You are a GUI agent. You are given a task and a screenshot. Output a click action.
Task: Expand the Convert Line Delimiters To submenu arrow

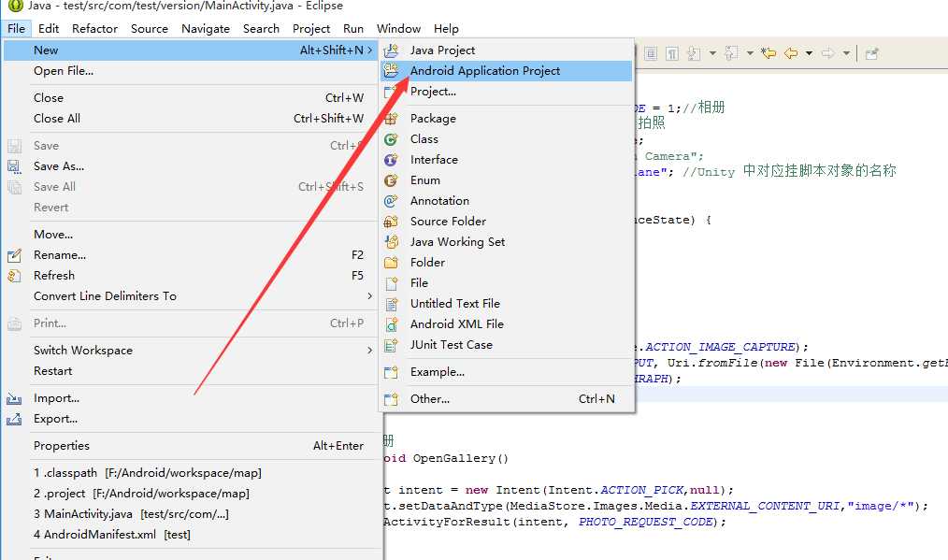point(369,295)
